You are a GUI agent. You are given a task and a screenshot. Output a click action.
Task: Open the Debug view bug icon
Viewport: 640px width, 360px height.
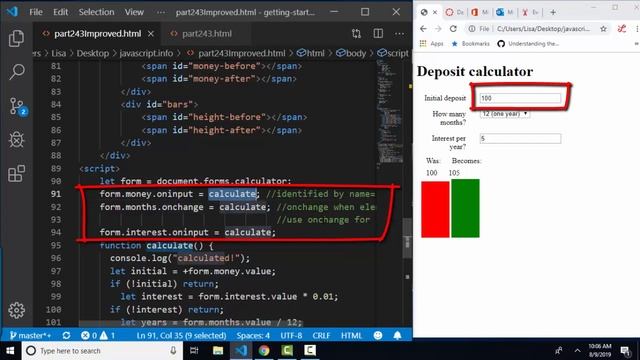point(16,140)
